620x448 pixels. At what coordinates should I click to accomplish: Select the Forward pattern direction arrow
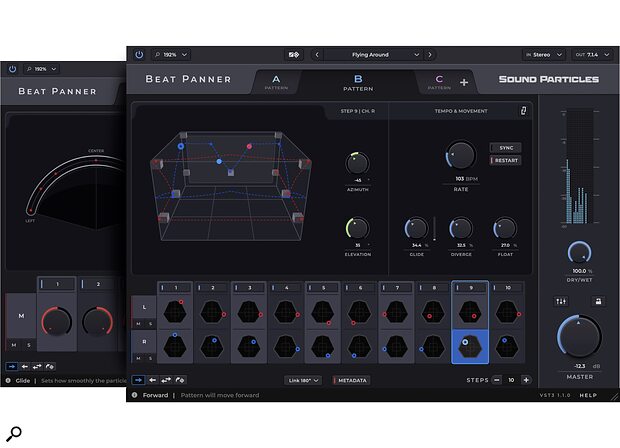coord(138,380)
